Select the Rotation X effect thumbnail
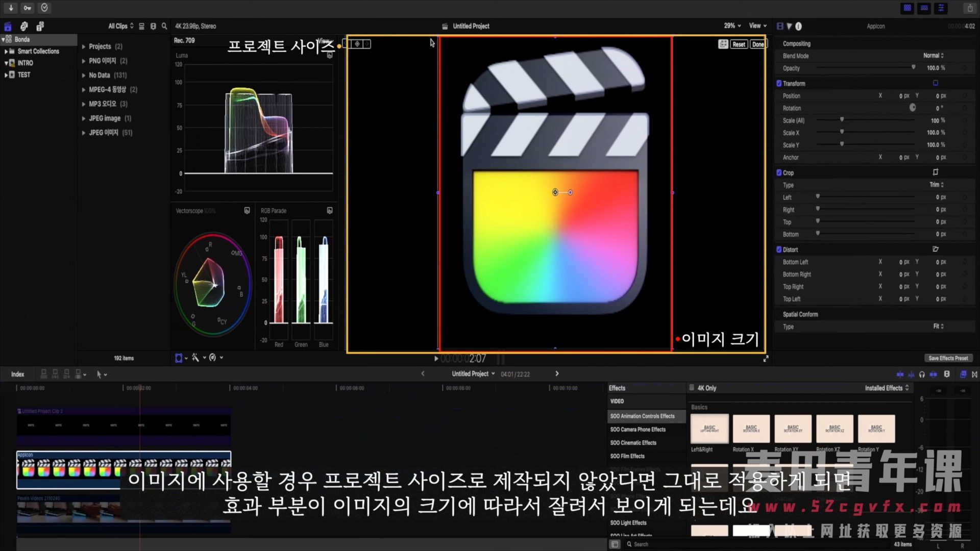 pos(751,429)
